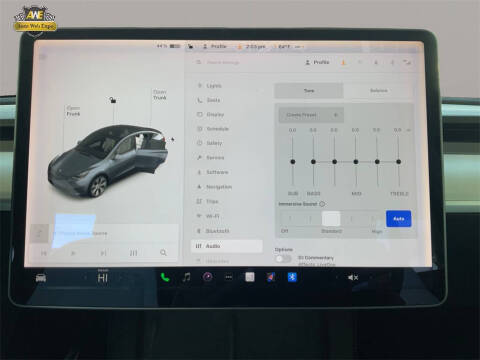The image size is (480, 360).
Task: Tap the media search magnifier icon
Action: [x=163, y=253]
